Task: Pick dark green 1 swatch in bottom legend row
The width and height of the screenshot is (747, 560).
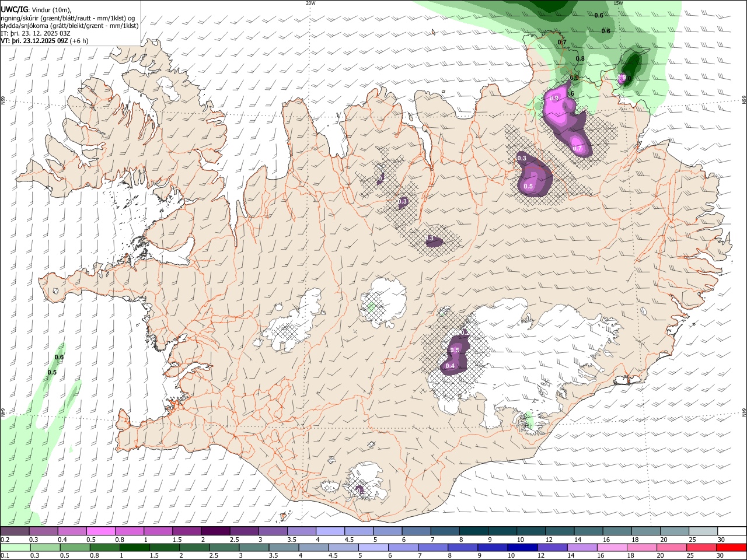Action: coord(134,548)
